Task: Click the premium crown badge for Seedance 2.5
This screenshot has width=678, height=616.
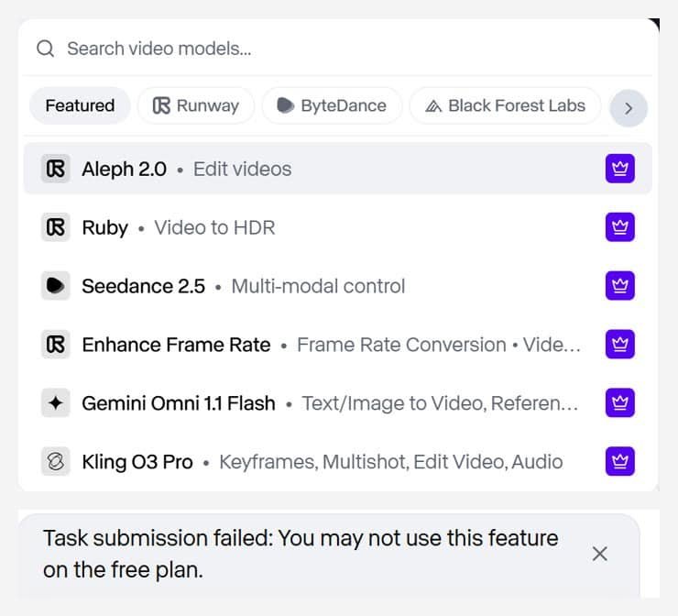Action: pos(620,285)
